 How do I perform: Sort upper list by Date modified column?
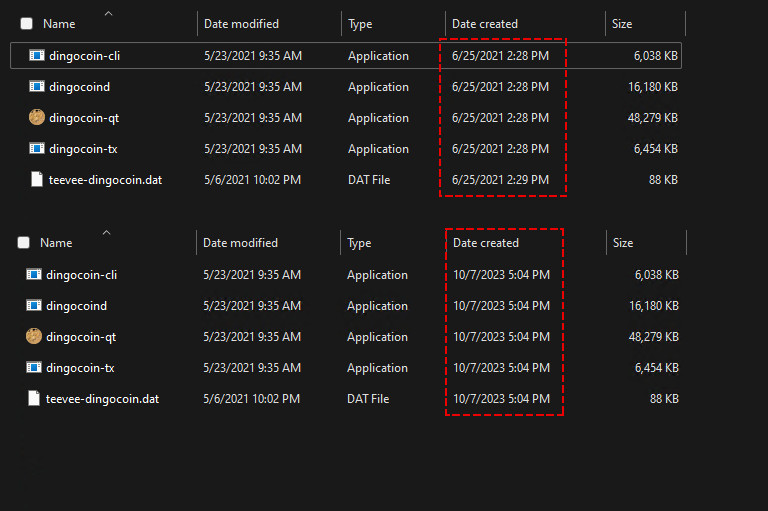tap(241, 24)
